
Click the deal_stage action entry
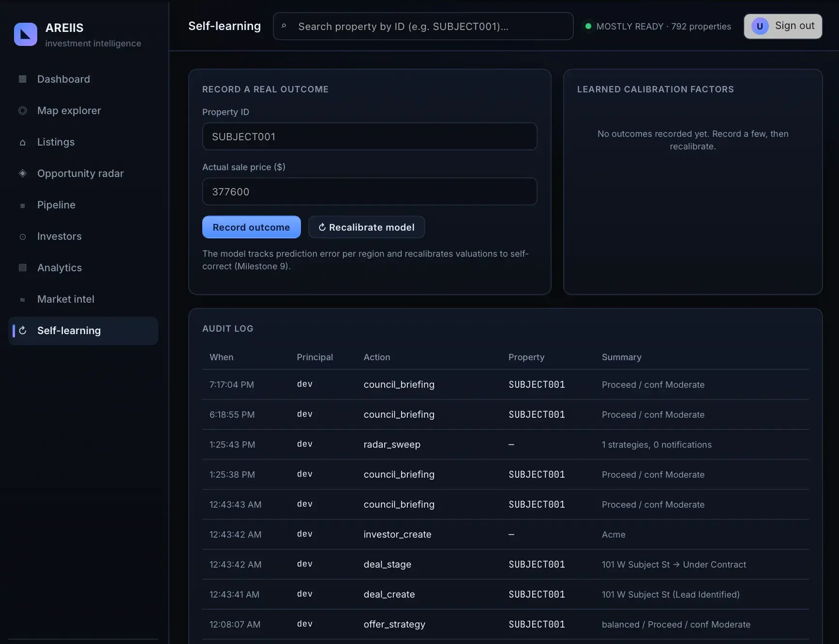[x=387, y=564]
